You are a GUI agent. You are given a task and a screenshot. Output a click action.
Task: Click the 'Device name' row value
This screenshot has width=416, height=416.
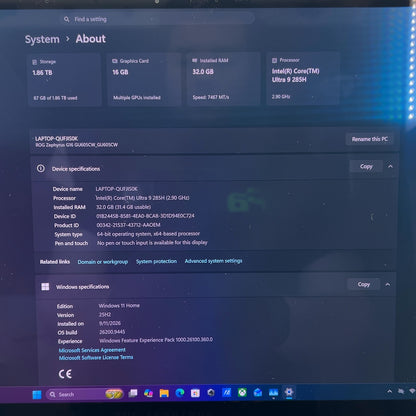coord(116,189)
